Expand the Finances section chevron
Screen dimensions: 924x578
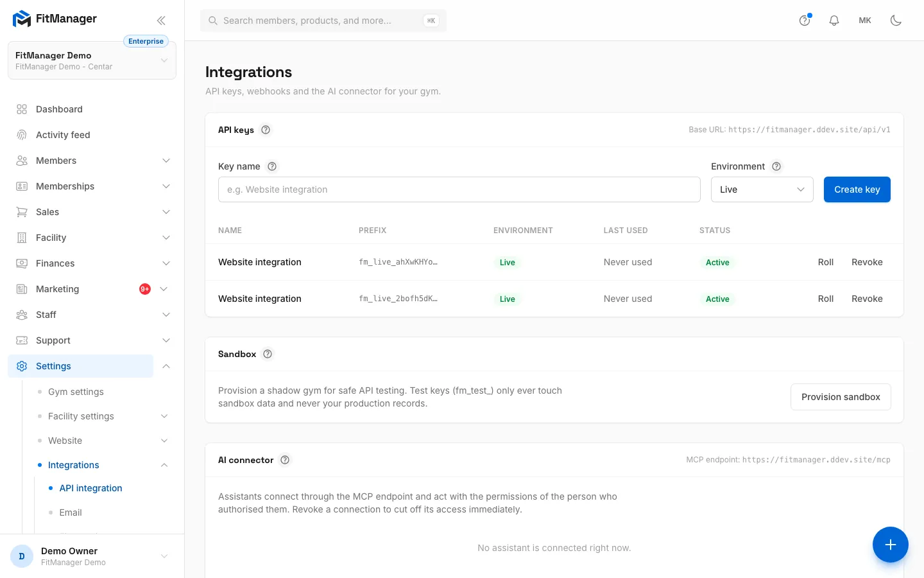pyautogui.click(x=166, y=263)
